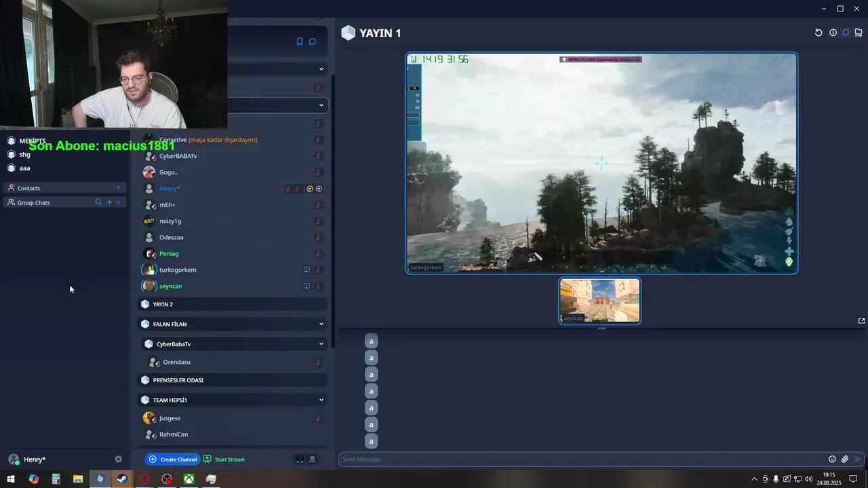
Task: Open the Group Chats section label
Action: pos(33,202)
